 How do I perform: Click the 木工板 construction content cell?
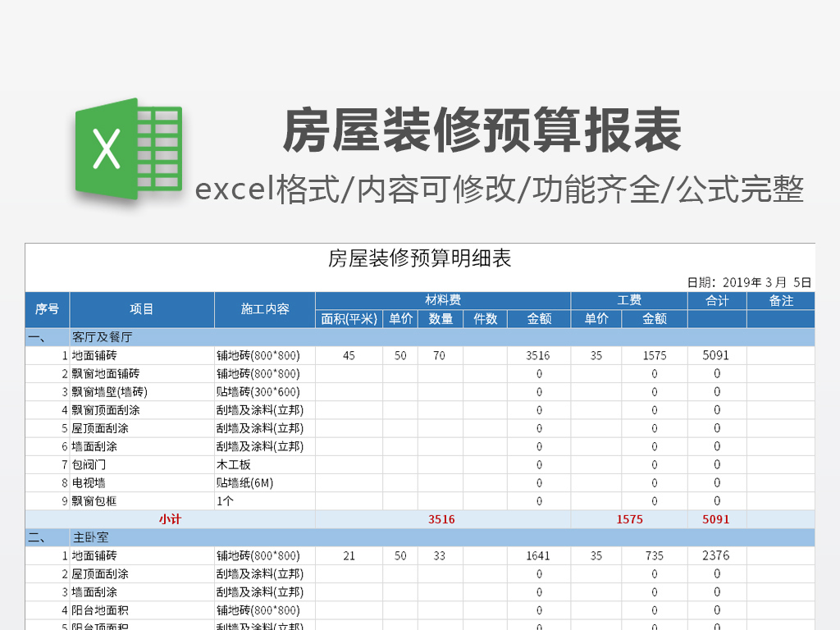[x=234, y=464]
